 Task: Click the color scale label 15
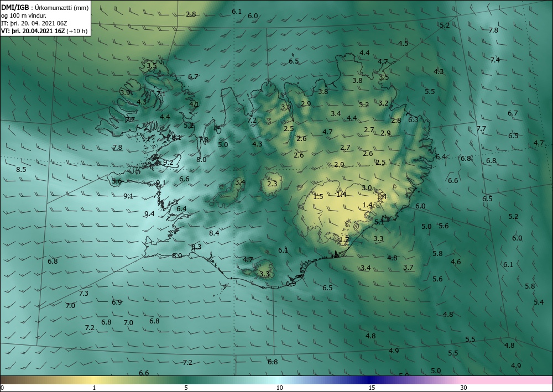pos(372,388)
